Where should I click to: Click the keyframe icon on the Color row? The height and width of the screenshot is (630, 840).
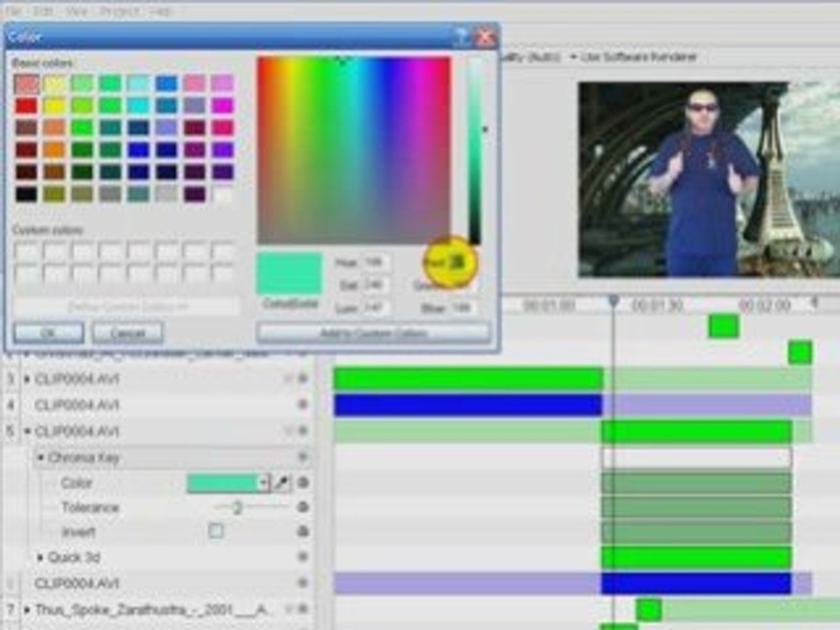pyautogui.click(x=303, y=482)
